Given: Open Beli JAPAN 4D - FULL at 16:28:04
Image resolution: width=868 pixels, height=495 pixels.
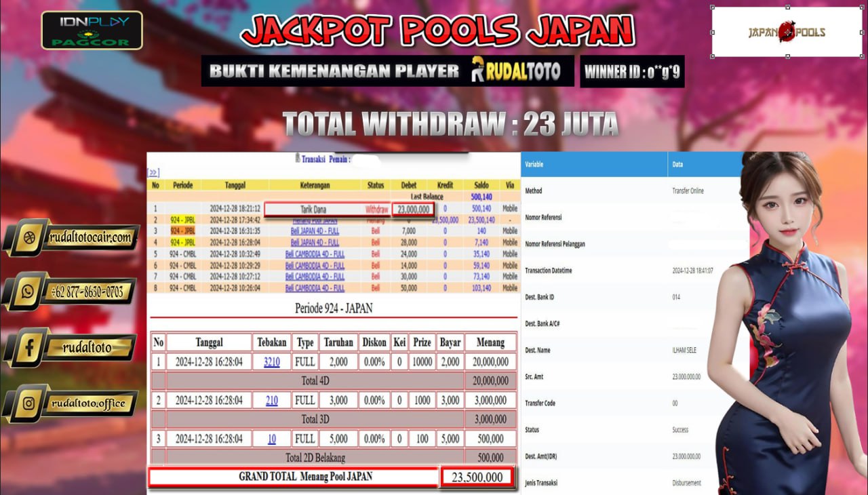Looking at the screenshot, I should [315, 242].
